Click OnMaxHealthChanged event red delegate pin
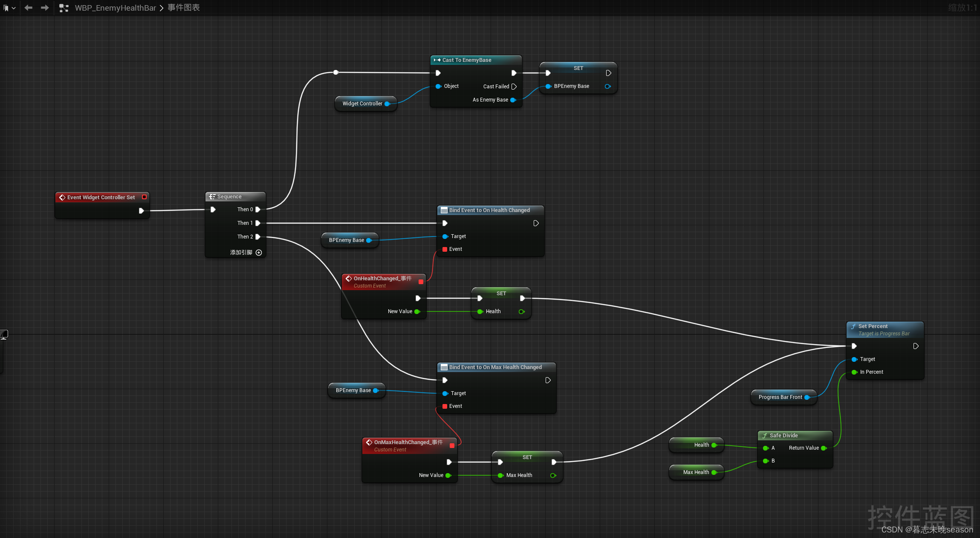The width and height of the screenshot is (980, 538). [x=452, y=445]
